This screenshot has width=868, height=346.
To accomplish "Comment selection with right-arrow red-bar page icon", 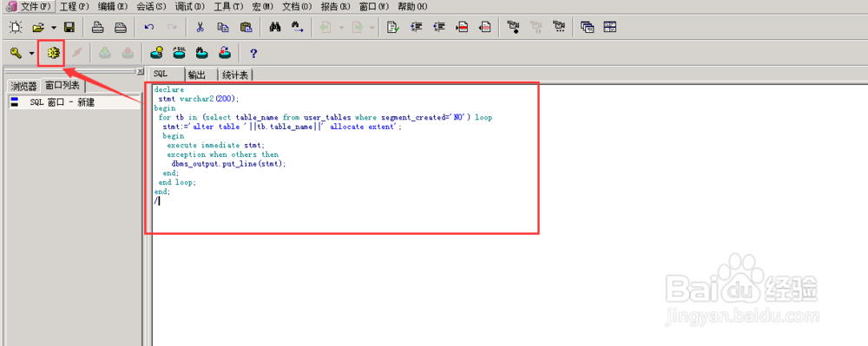I will click(463, 27).
